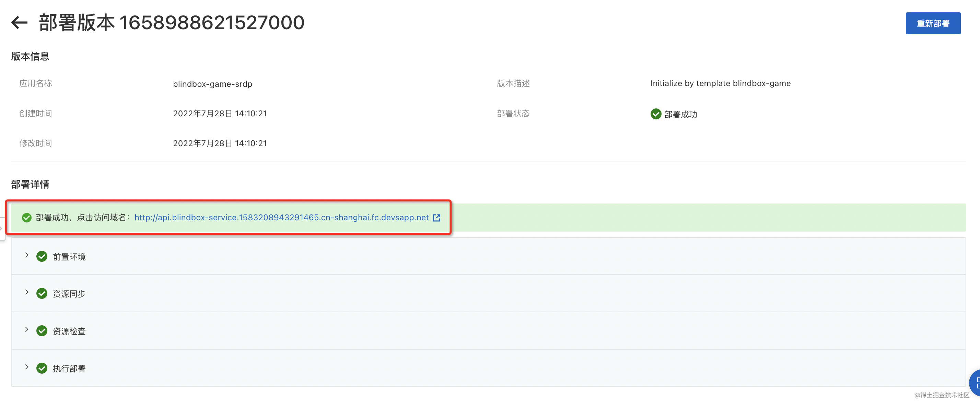Click the check icon in the green success banner

(x=27, y=218)
